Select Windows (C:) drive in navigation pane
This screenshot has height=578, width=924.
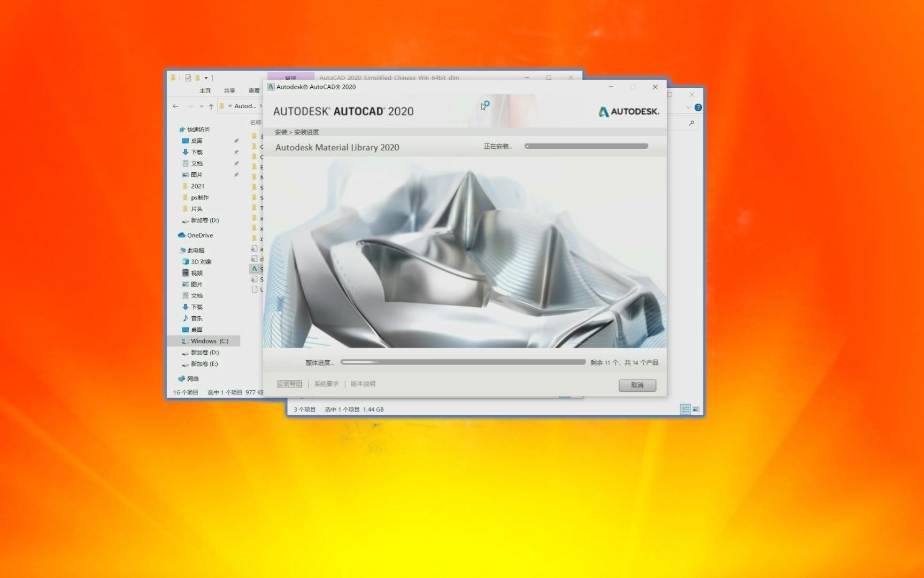[203, 341]
